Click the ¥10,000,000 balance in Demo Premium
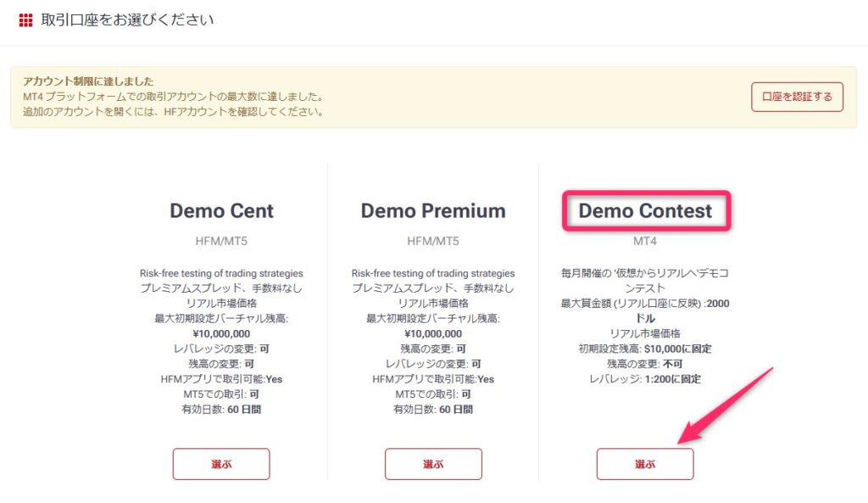This screenshot has height=503, width=868. click(x=433, y=333)
